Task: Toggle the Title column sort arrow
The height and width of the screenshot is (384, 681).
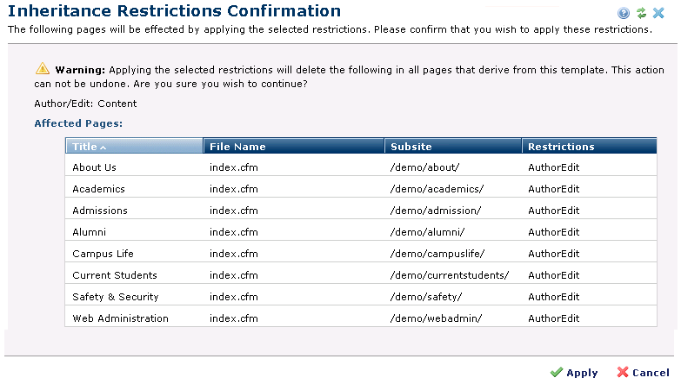Action: pyautogui.click(x=103, y=148)
